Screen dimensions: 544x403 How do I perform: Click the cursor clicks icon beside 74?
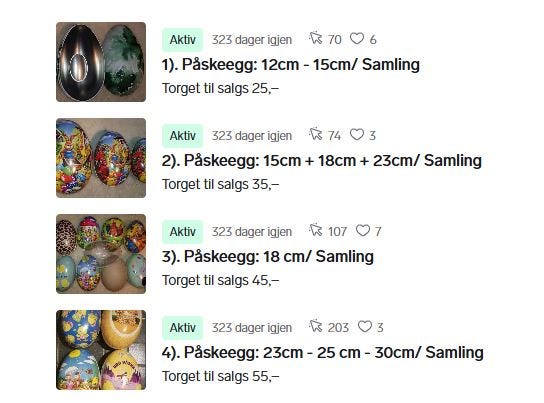[x=316, y=134]
